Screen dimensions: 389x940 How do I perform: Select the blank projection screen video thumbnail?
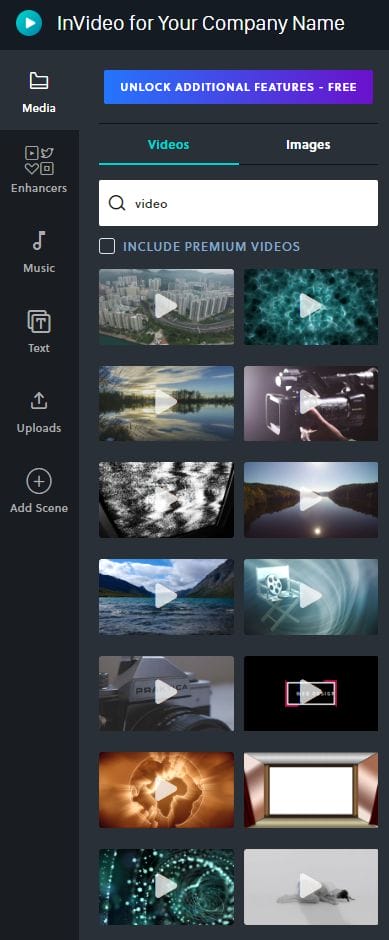pos(310,790)
